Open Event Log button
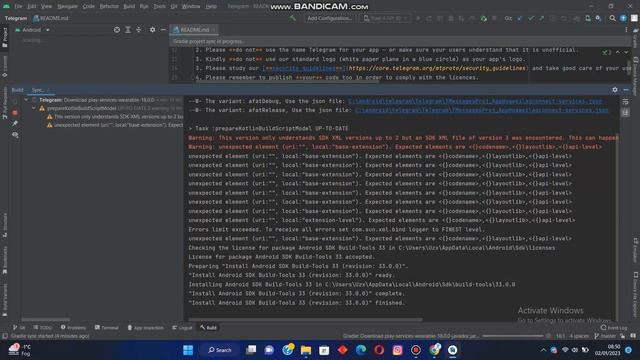 click(x=614, y=327)
